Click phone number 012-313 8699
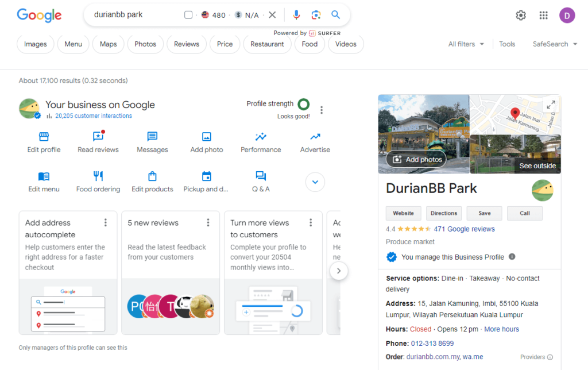The image size is (588, 370). tap(432, 344)
